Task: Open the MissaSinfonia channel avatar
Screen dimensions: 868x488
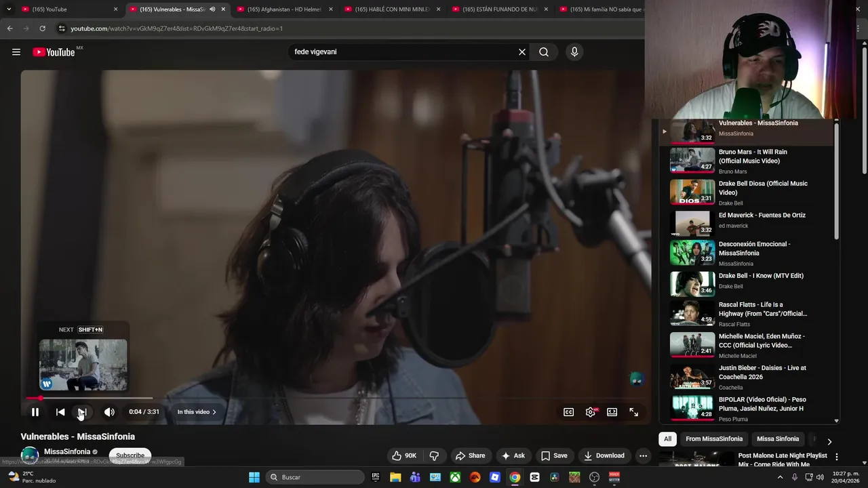Action: [30, 455]
